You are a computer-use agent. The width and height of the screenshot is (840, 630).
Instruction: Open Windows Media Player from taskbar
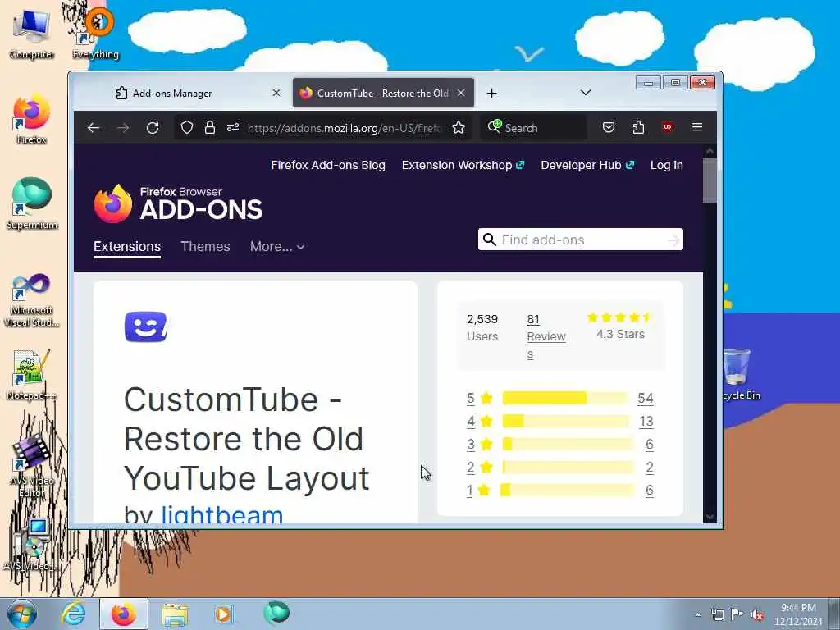click(x=223, y=614)
